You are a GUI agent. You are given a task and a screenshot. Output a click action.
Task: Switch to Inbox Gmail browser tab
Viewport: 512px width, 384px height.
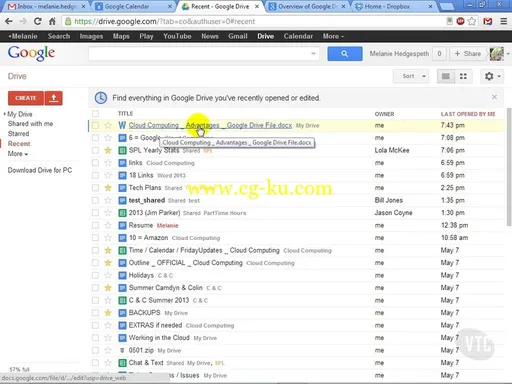point(46,6)
